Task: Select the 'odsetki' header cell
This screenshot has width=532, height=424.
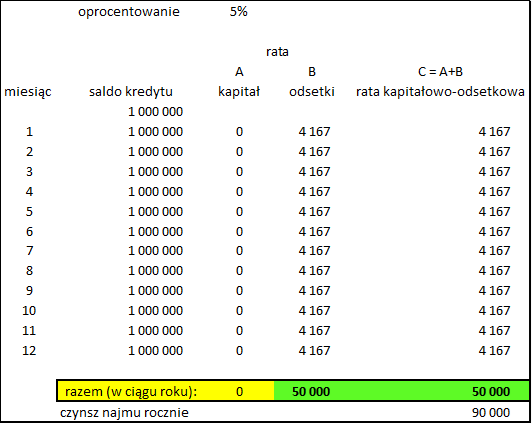Action: [312, 92]
